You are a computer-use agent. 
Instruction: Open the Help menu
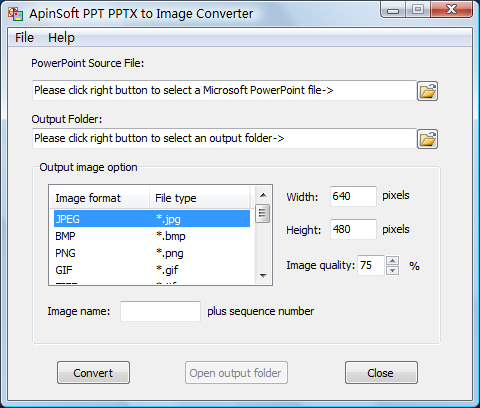coord(61,38)
